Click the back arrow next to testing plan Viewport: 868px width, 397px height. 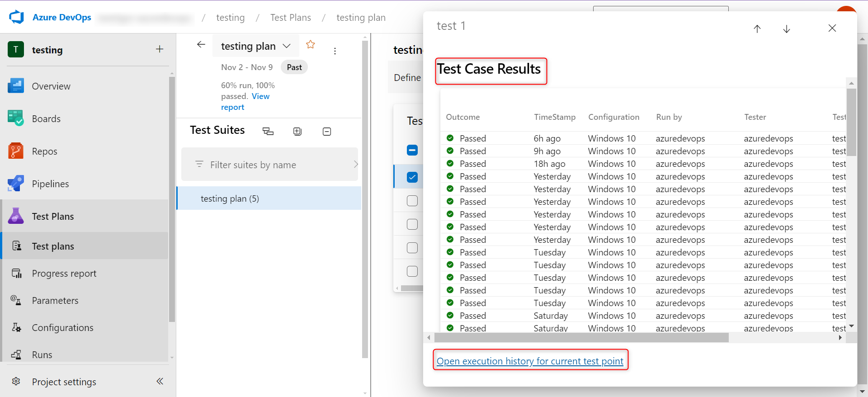pyautogui.click(x=201, y=44)
